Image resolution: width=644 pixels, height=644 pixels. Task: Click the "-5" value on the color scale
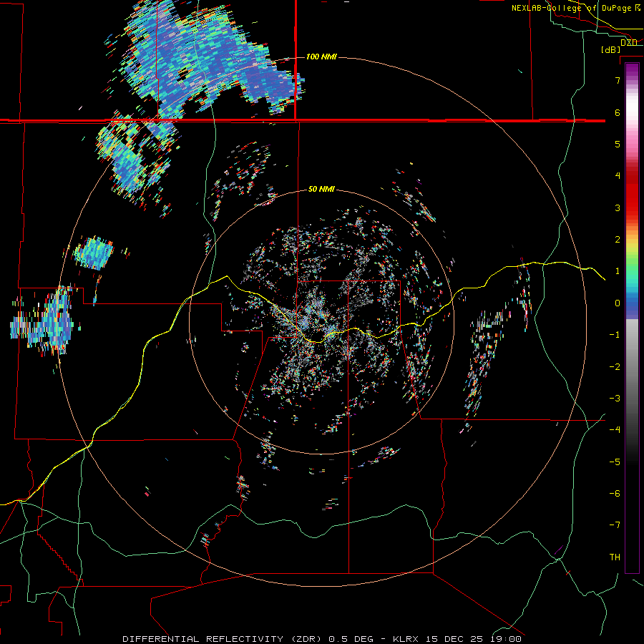pos(615,462)
